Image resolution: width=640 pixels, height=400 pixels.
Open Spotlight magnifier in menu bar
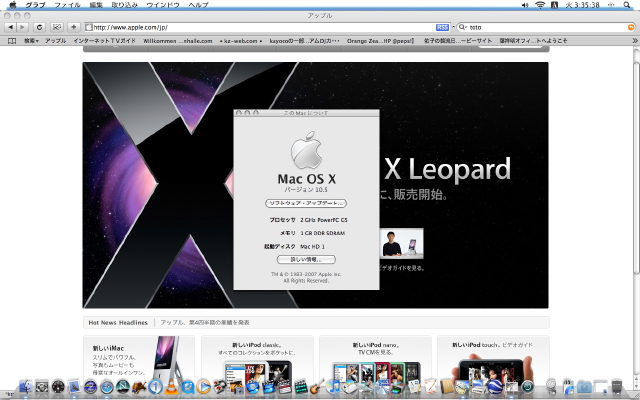(x=627, y=5)
